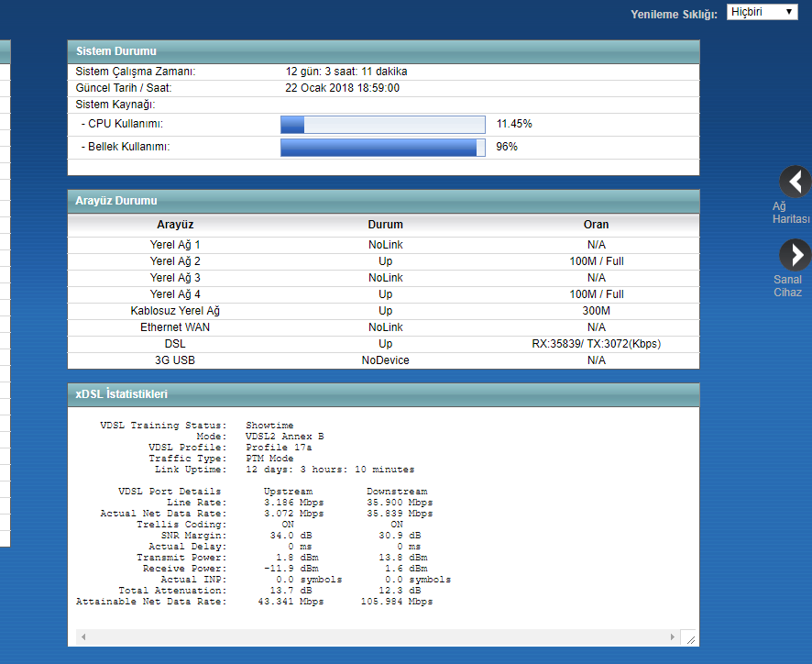Screen dimensions: 812x664
Task: Click the 100M / Full rate of Yerel Ağ 2
Action: point(596,261)
